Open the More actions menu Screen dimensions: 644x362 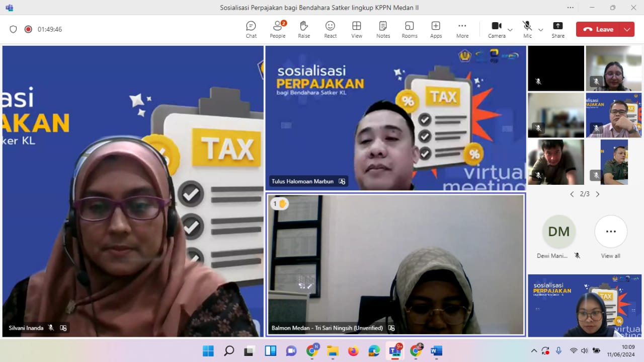(x=462, y=29)
